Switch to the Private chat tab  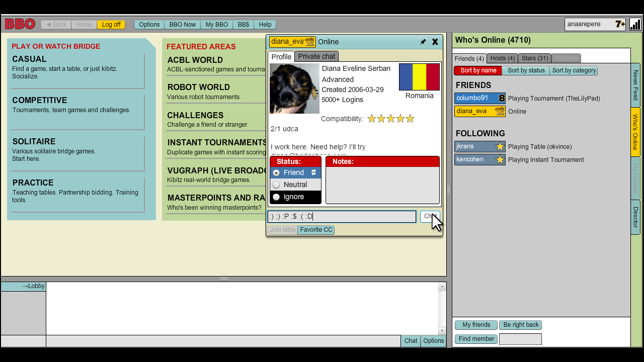coord(316,56)
